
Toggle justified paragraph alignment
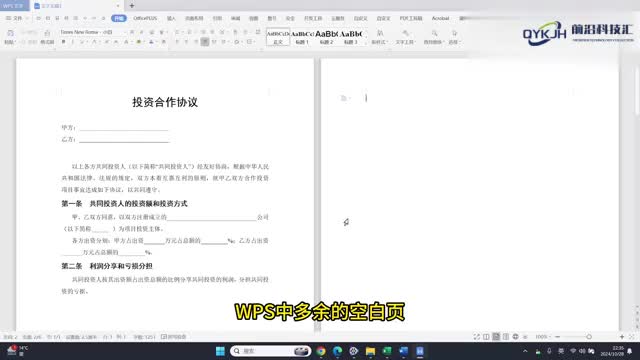205,42
